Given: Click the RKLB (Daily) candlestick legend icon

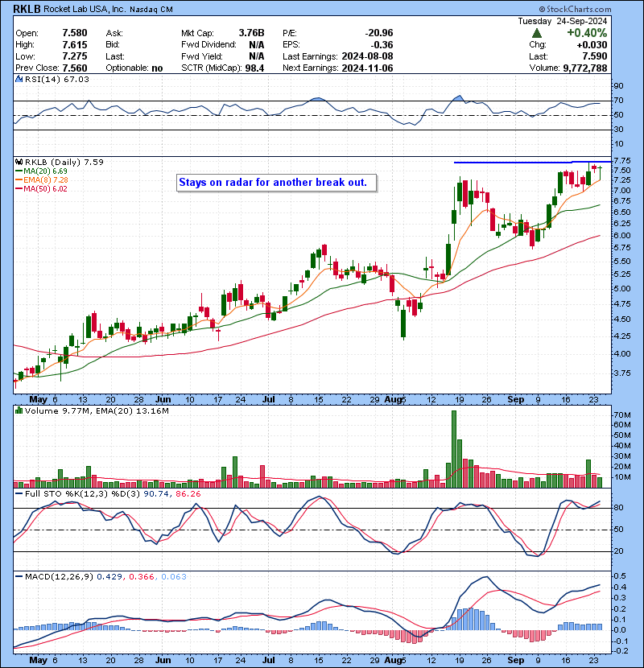Looking at the screenshot, I should point(19,162).
